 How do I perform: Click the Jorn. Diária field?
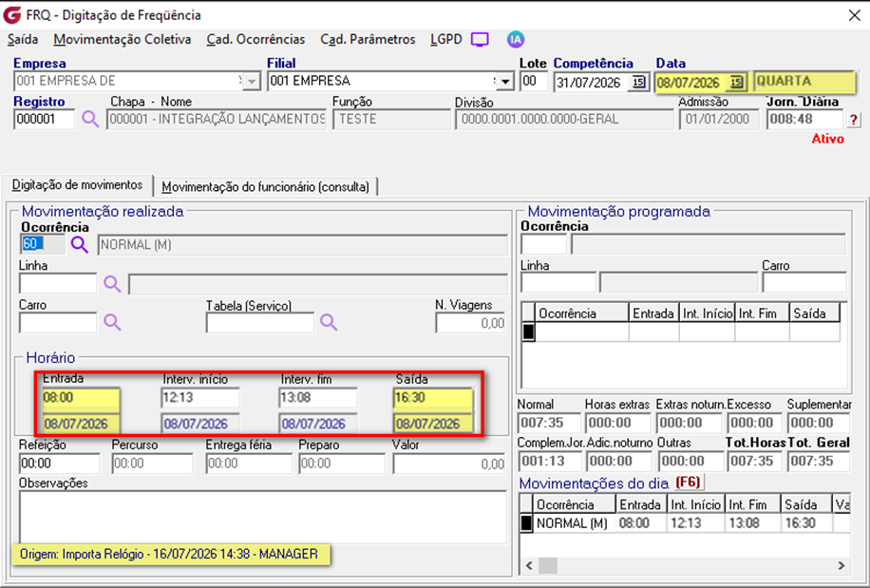coord(804,119)
